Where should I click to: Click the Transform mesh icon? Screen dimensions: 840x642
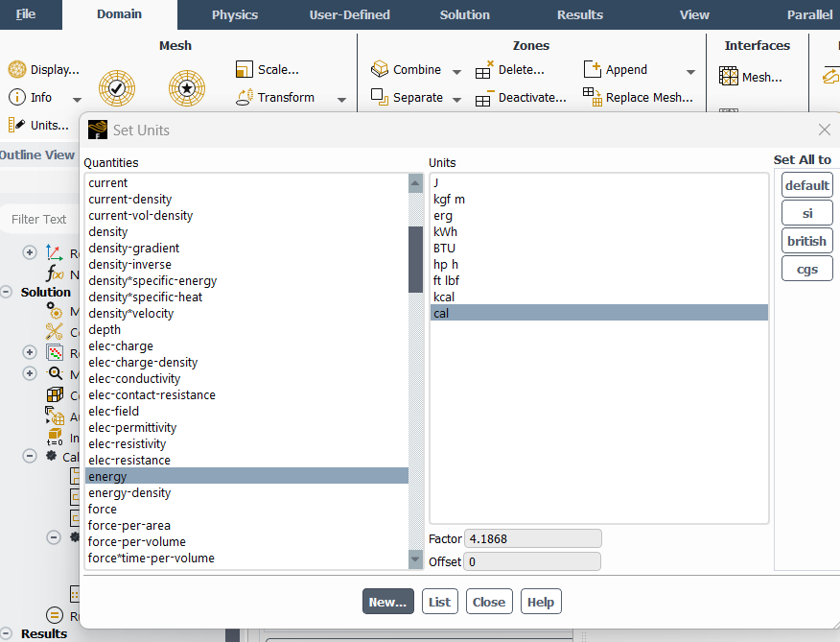pos(245,97)
